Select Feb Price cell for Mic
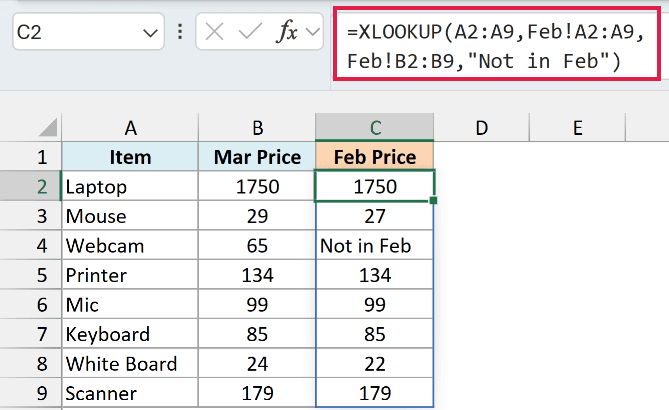This screenshot has height=410, width=669. [x=375, y=304]
